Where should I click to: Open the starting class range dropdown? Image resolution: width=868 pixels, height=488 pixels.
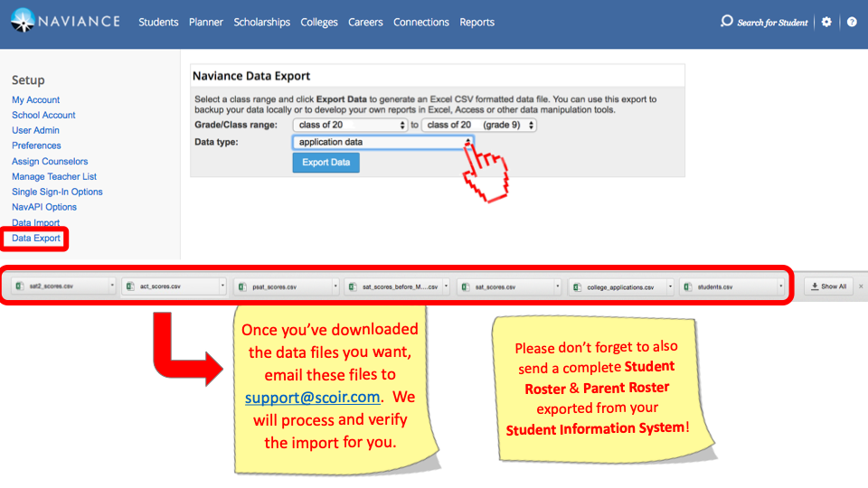coord(350,125)
